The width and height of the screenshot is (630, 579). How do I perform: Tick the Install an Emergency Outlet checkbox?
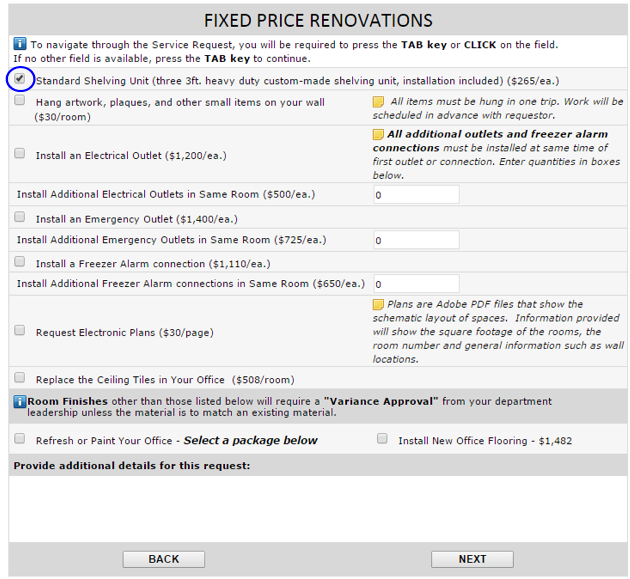[20, 217]
